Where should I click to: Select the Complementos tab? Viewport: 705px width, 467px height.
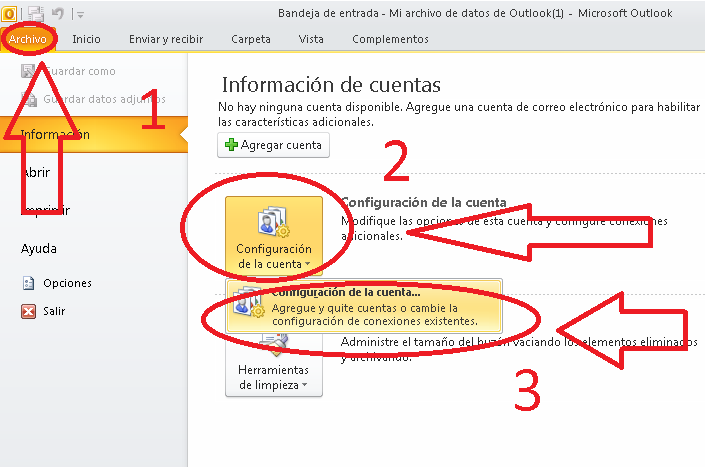pos(390,39)
